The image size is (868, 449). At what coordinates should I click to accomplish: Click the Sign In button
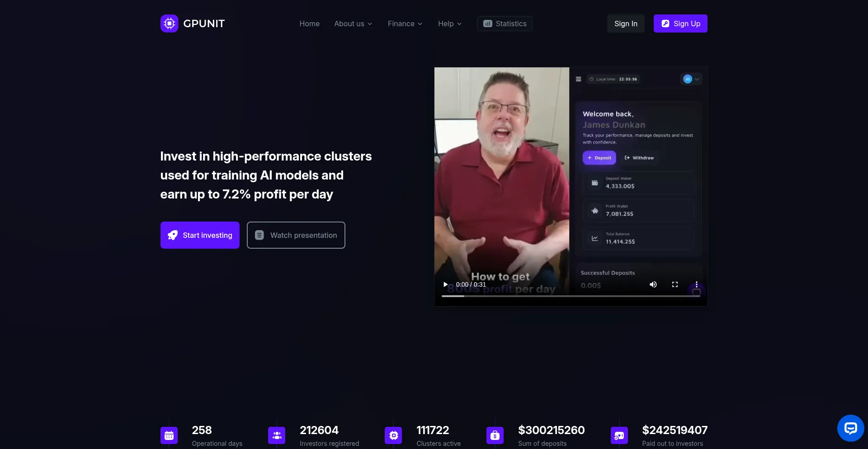(x=626, y=24)
